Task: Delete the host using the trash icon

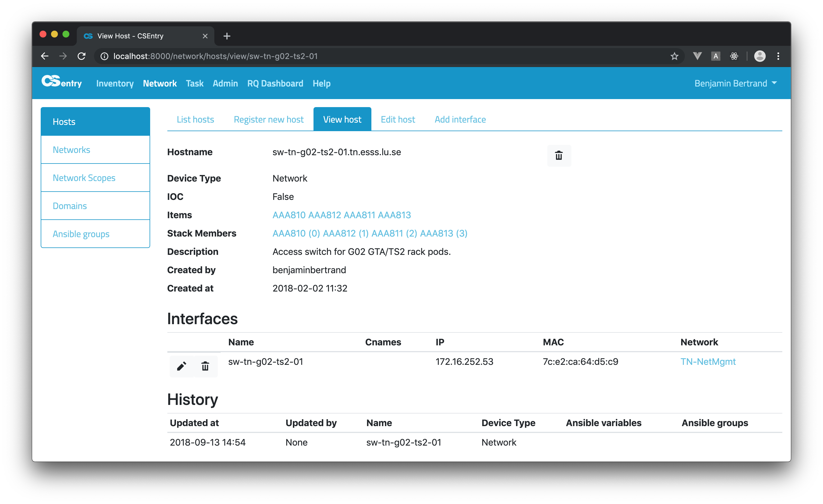Action: (x=559, y=155)
